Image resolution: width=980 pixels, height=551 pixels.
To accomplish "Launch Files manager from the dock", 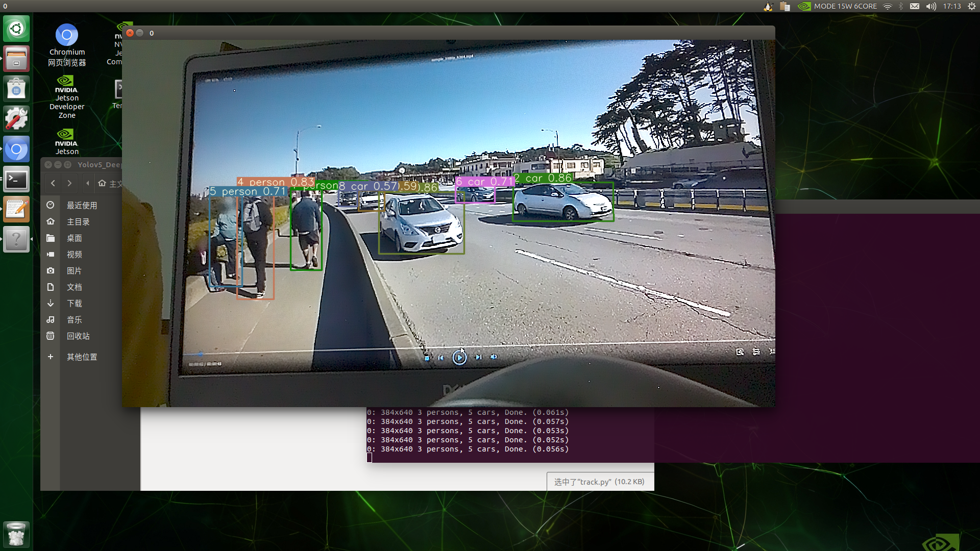I will pos(16,59).
